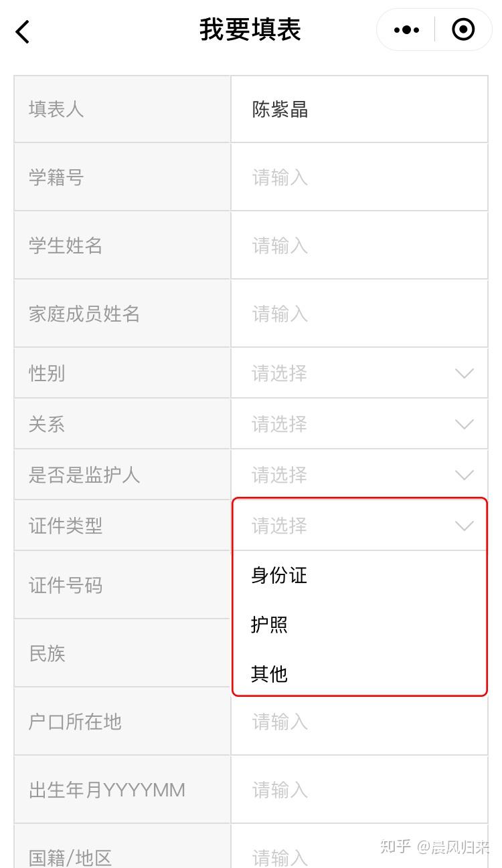The width and height of the screenshot is (502, 868).
Task: Tap the 民族 field label
Action: [47, 653]
